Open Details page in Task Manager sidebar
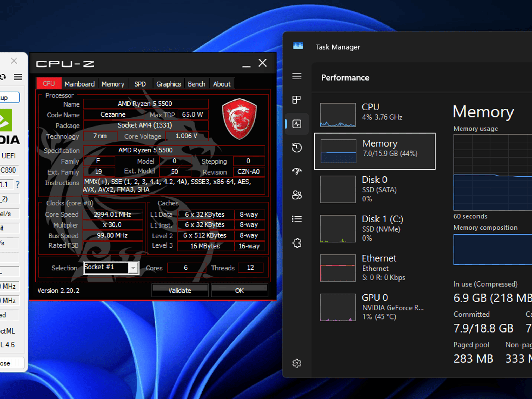The width and height of the screenshot is (532, 399). tap(297, 219)
